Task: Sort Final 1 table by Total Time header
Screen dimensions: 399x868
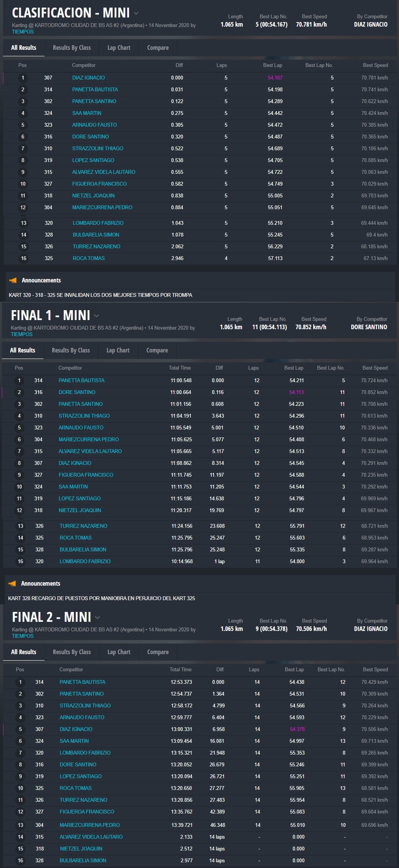Action: (180, 368)
